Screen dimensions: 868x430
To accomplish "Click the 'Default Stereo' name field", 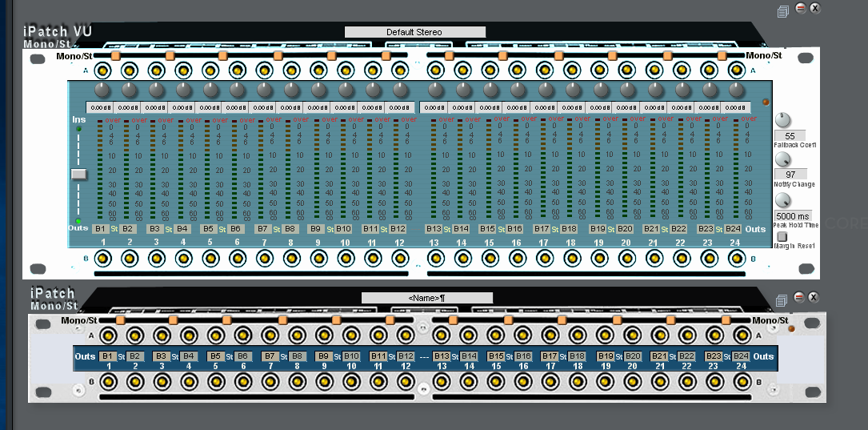I will (414, 32).
